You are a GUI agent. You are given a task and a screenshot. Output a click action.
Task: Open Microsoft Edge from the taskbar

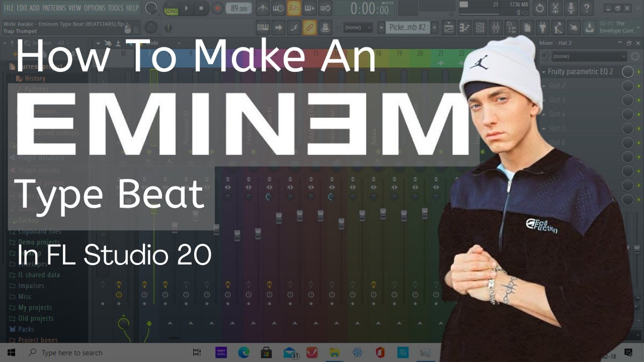[x=244, y=352]
